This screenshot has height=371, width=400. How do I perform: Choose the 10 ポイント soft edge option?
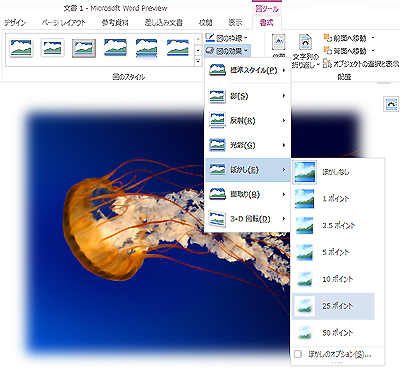point(333,279)
